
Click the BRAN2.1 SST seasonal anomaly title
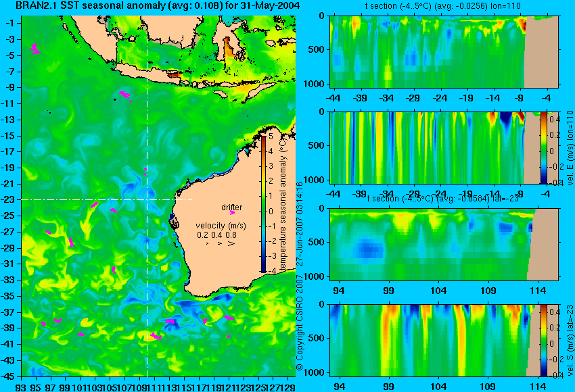coord(158,5)
